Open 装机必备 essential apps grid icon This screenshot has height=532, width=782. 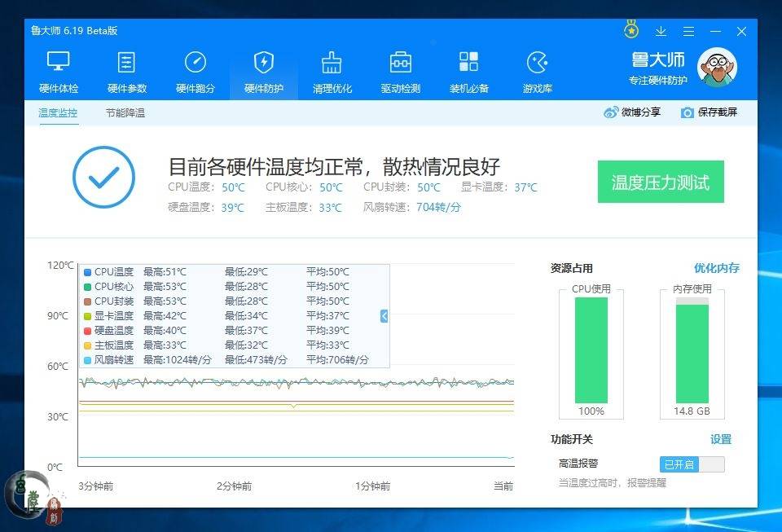pos(469,63)
